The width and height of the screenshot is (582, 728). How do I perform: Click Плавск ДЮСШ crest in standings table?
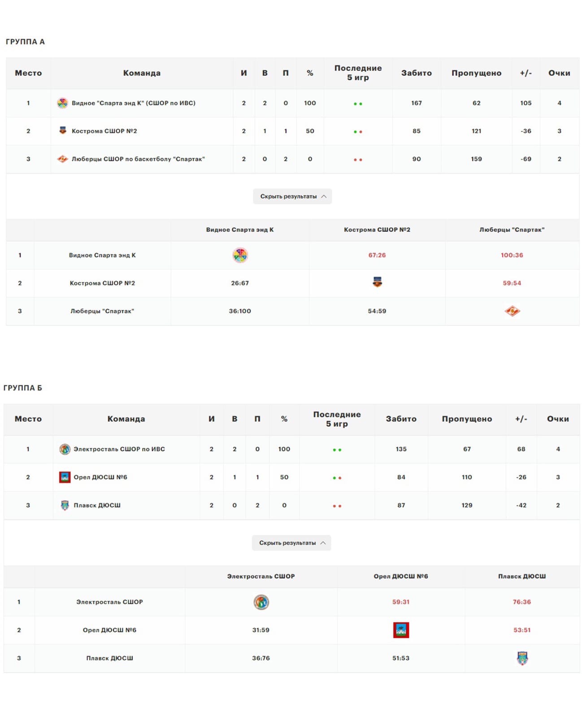65,505
